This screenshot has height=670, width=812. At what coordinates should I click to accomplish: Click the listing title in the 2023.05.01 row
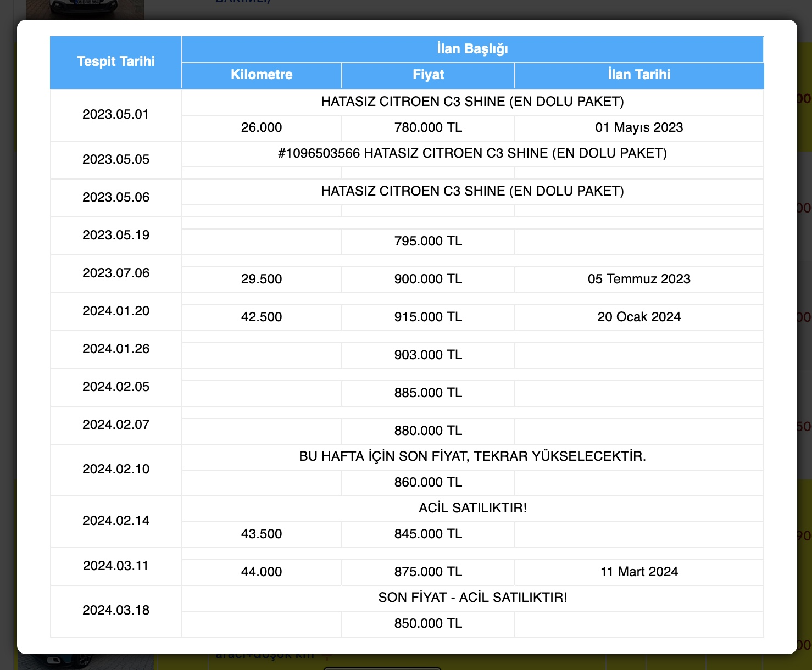coord(472,102)
